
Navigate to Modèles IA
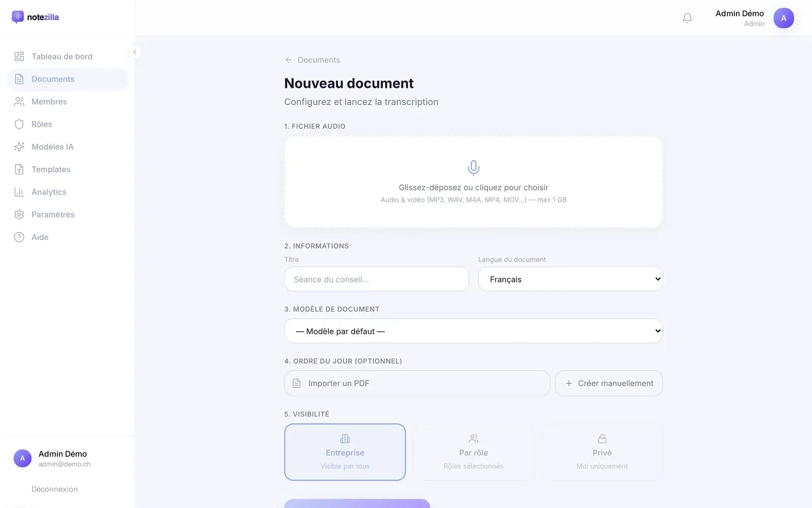point(67,147)
